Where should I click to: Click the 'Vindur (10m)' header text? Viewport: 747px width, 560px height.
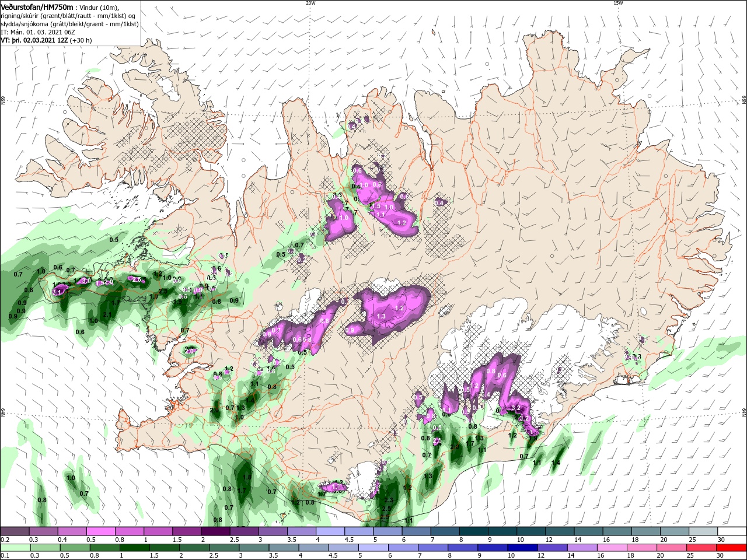click(x=98, y=7)
